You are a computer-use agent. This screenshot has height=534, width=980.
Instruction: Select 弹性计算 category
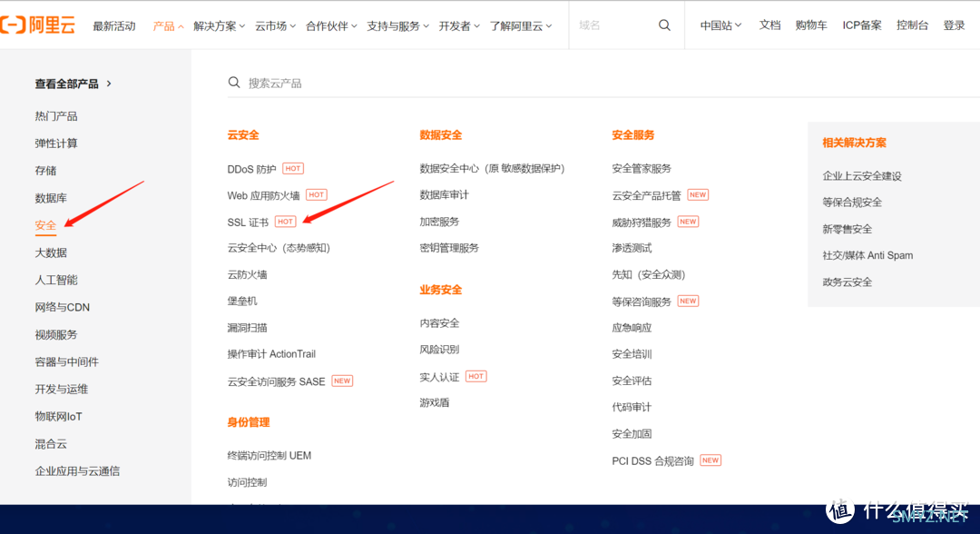tap(56, 143)
